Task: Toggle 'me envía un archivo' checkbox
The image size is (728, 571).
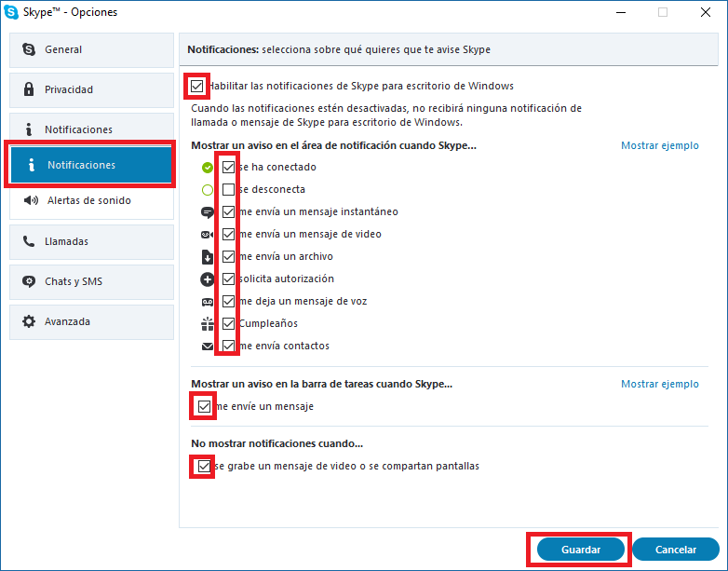Action: [x=228, y=256]
